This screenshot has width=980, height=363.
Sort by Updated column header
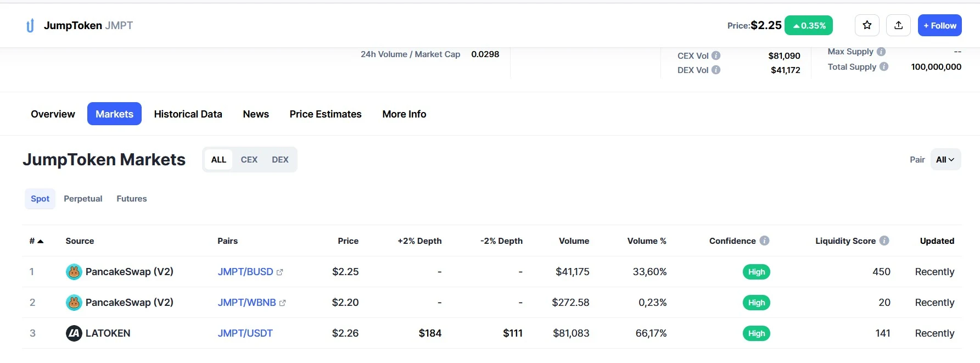[x=937, y=241]
